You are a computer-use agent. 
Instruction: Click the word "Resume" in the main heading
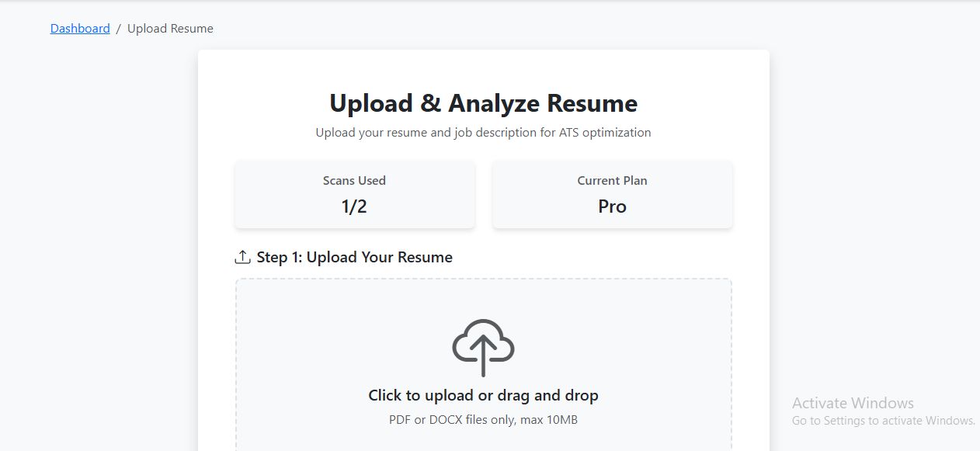593,103
